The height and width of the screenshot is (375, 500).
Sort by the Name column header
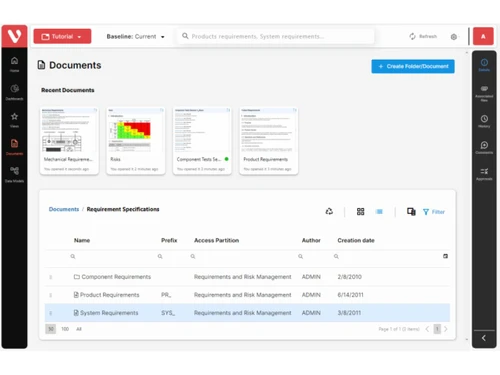82,240
